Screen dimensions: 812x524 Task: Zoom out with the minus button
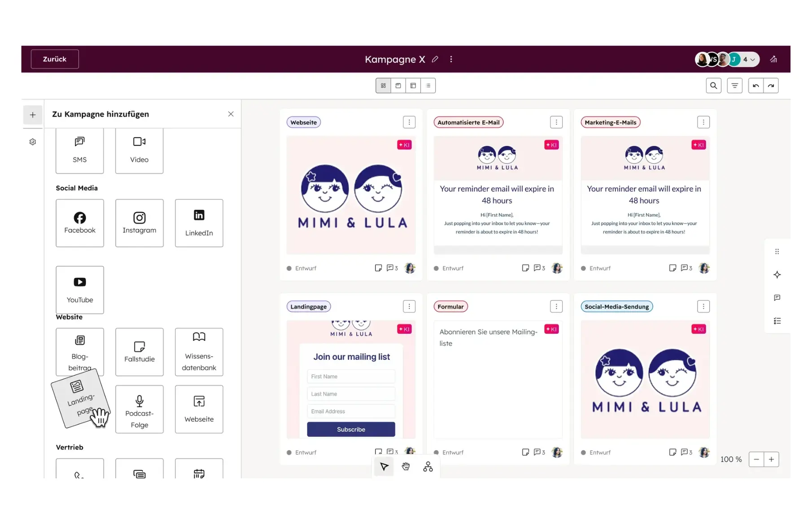[756, 459]
